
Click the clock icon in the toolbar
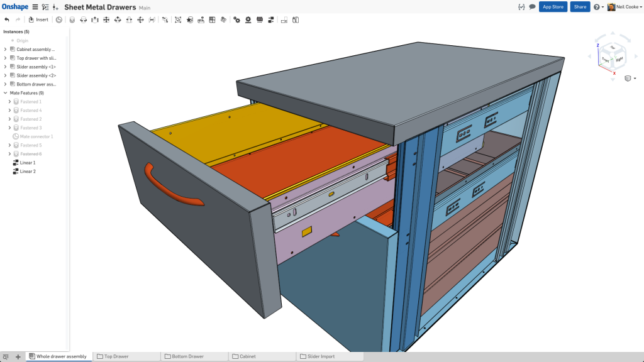click(59, 19)
